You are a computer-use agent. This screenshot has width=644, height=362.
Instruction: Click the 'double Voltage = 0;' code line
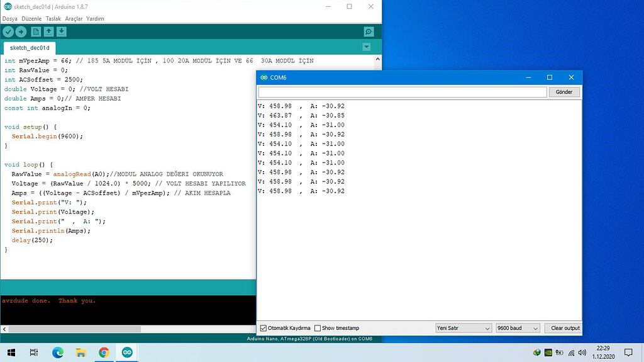(40, 89)
